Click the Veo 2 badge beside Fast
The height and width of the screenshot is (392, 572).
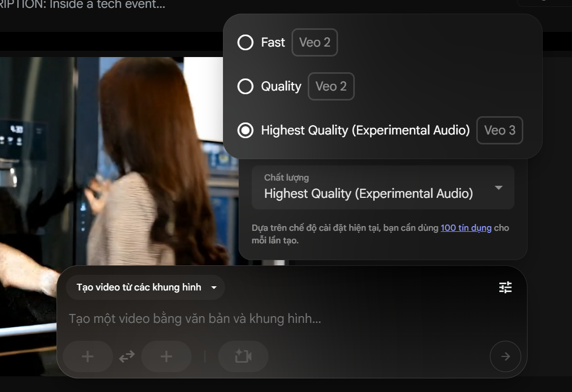click(315, 42)
